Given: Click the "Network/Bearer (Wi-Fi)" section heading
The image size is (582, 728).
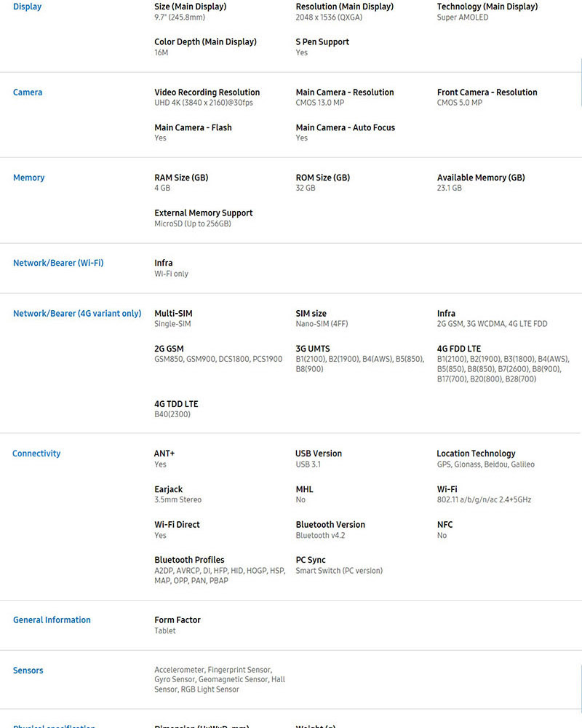Looking at the screenshot, I should pos(58,264).
